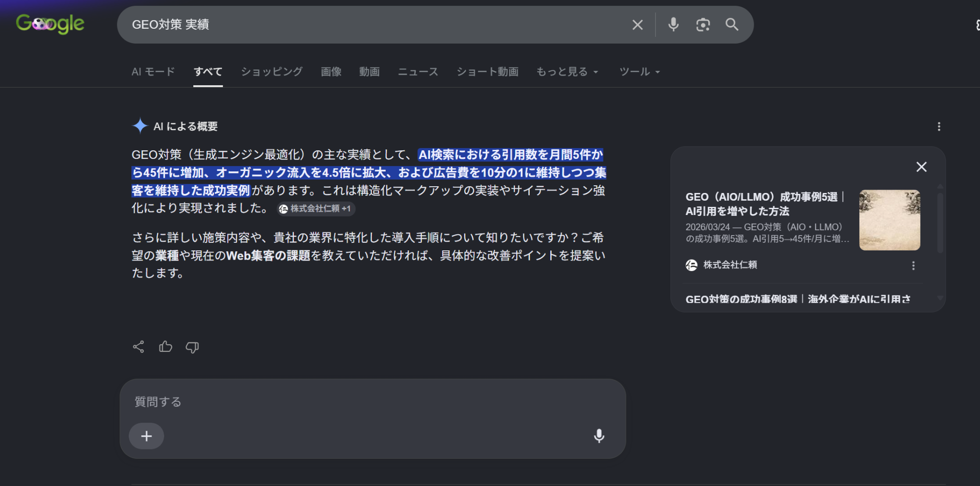Expand the ツール dropdown
Image resolution: width=980 pixels, height=486 pixels.
[x=640, y=72]
